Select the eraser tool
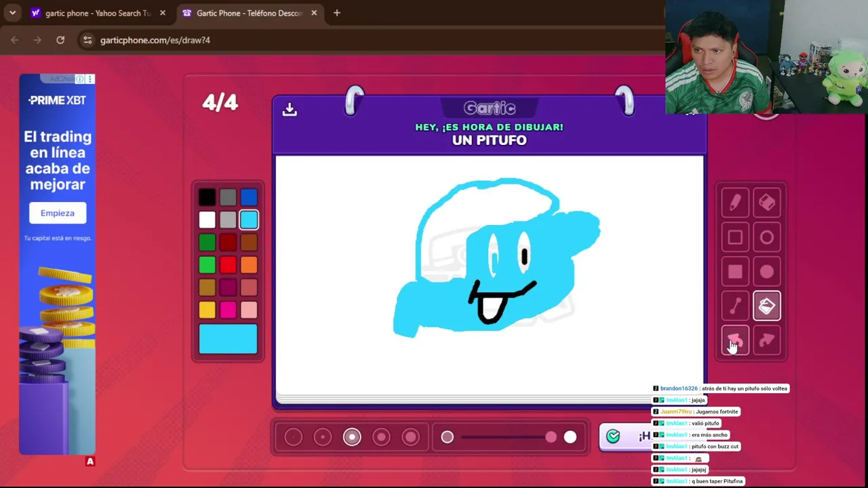868x488 pixels. 767,202
